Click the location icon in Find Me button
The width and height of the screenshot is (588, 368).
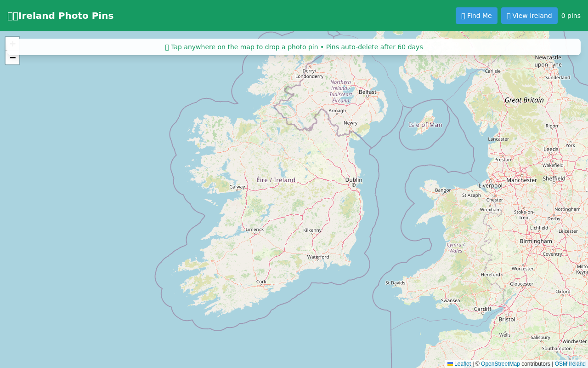[x=464, y=16]
